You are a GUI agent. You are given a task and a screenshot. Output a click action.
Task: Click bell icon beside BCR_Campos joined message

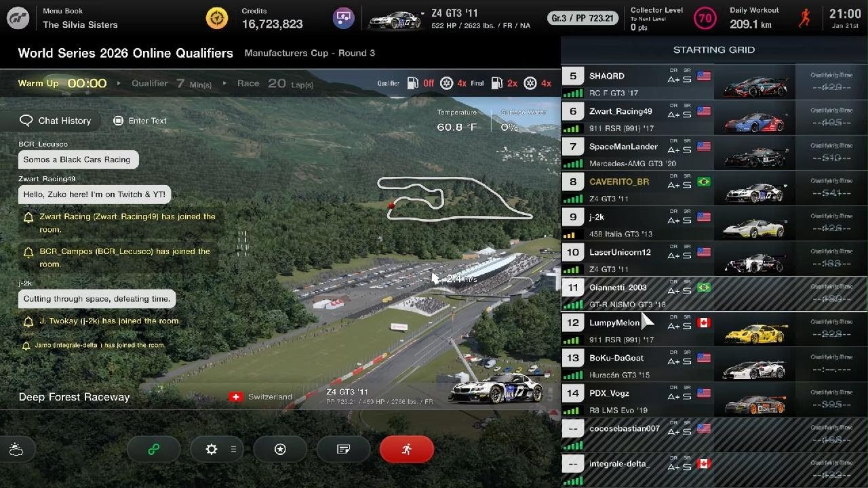pos(28,252)
